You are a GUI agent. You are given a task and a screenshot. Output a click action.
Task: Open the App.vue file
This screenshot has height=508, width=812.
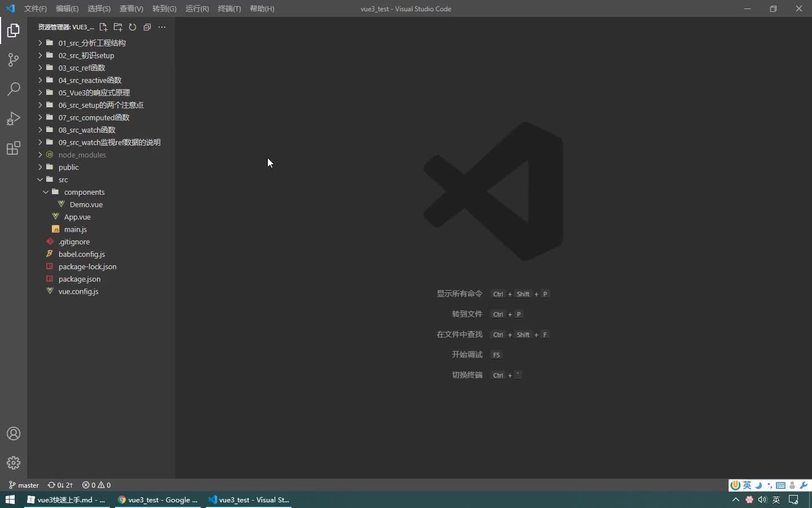click(77, 217)
